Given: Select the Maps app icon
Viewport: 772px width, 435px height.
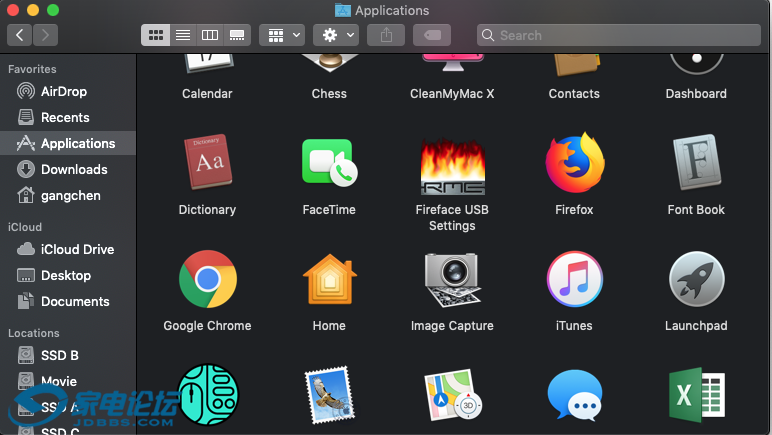Looking at the screenshot, I should click(x=452, y=395).
